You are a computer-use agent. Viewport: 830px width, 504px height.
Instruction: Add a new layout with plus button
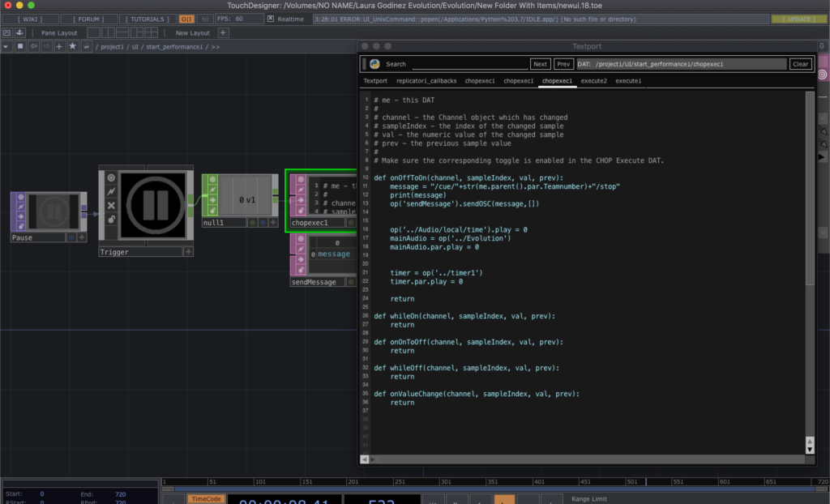[223, 33]
